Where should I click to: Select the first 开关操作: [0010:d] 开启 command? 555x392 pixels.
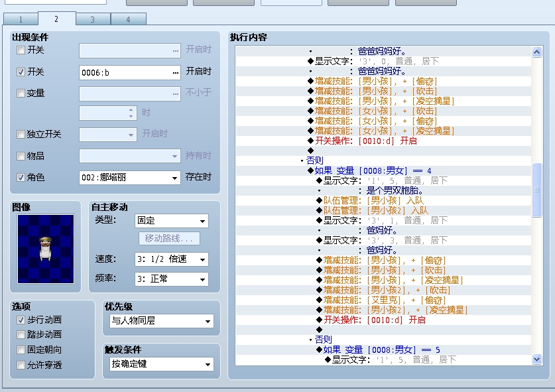click(366, 141)
